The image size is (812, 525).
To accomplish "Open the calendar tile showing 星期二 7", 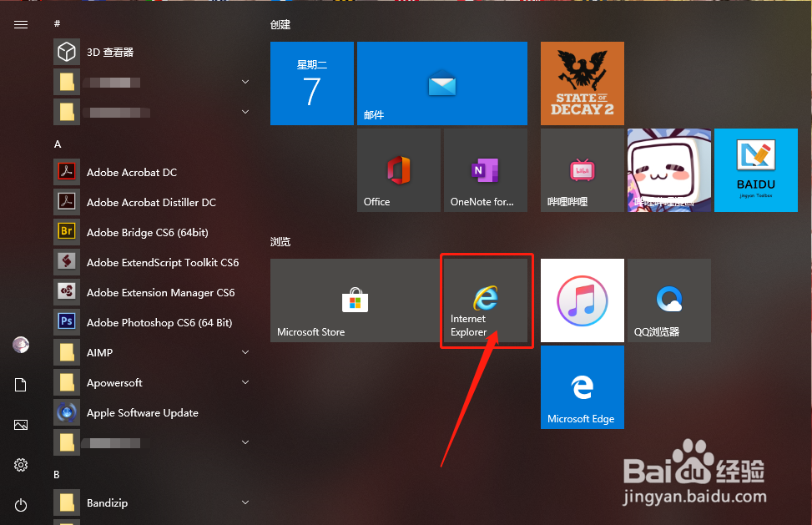I will coord(312,83).
